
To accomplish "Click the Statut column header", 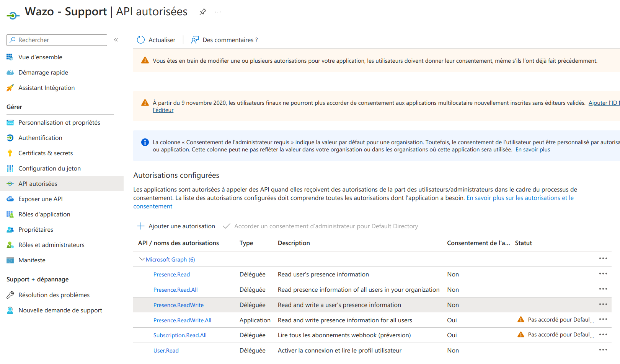I will point(524,243).
